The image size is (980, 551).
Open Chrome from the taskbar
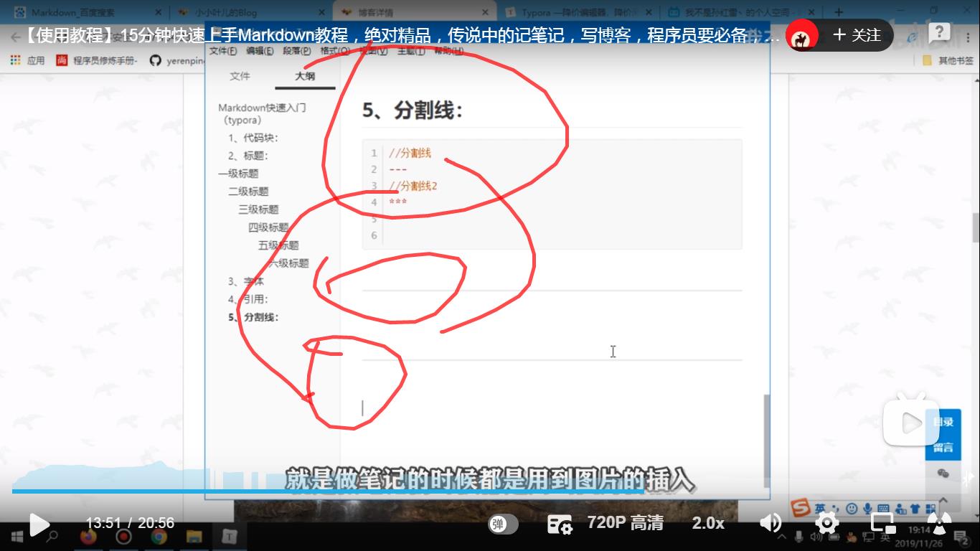pos(159,536)
